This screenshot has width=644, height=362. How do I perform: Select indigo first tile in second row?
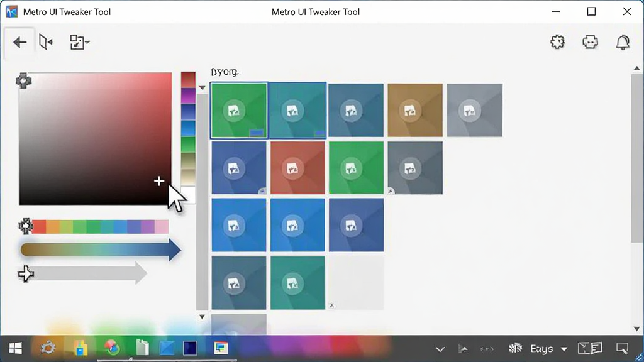[238, 168]
